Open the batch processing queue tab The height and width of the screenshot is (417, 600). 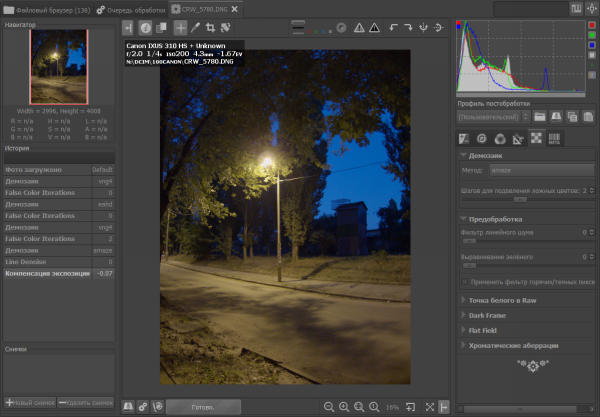click(x=130, y=10)
